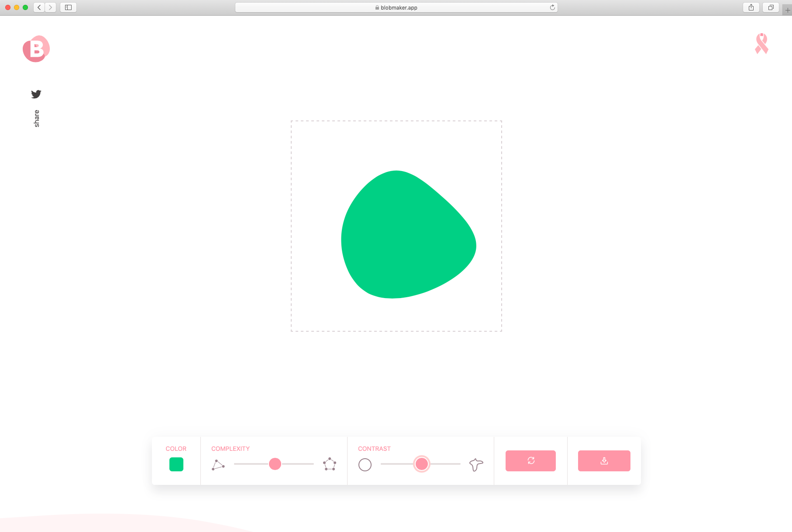Viewport: 792px width, 532px height.
Task: Reload the page
Action: [x=552, y=7]
